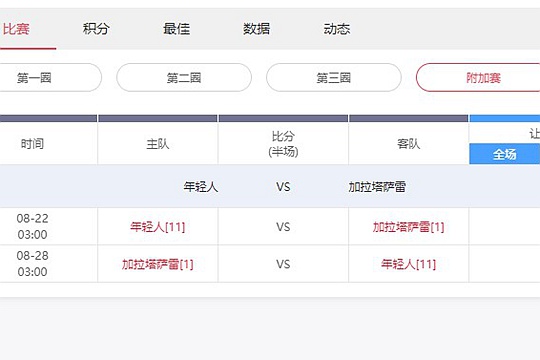Open away team 年轻人[11] link in 08-28 match
The image size is (540, 360).
coord(408,264)
